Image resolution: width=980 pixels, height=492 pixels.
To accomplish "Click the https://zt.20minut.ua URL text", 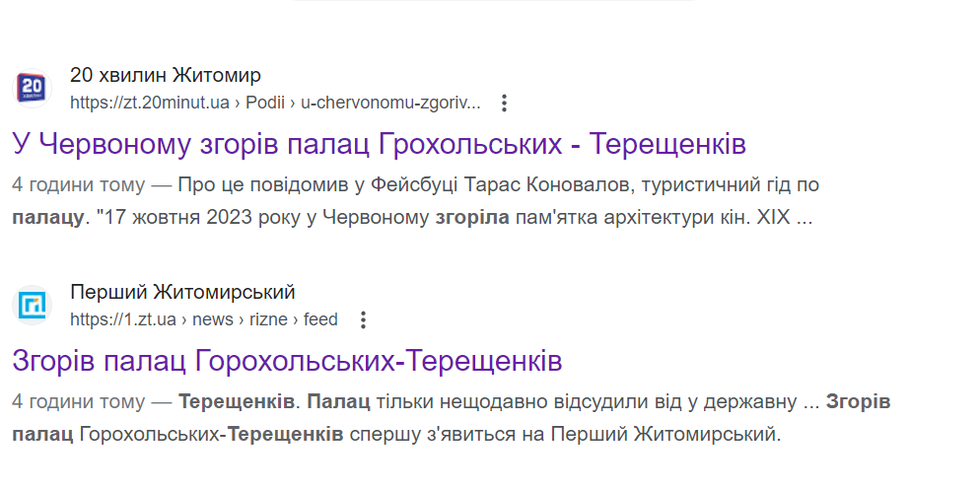I will click(150, 103).
